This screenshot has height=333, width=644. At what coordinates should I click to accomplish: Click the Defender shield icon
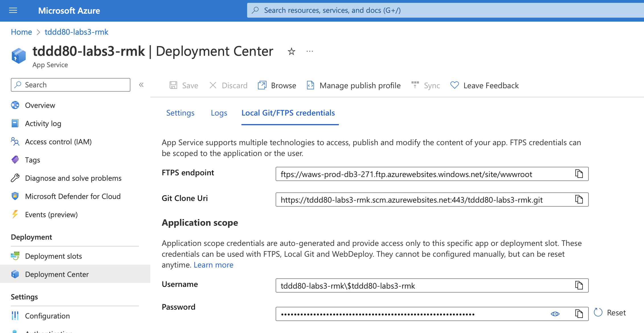[15, 196]
